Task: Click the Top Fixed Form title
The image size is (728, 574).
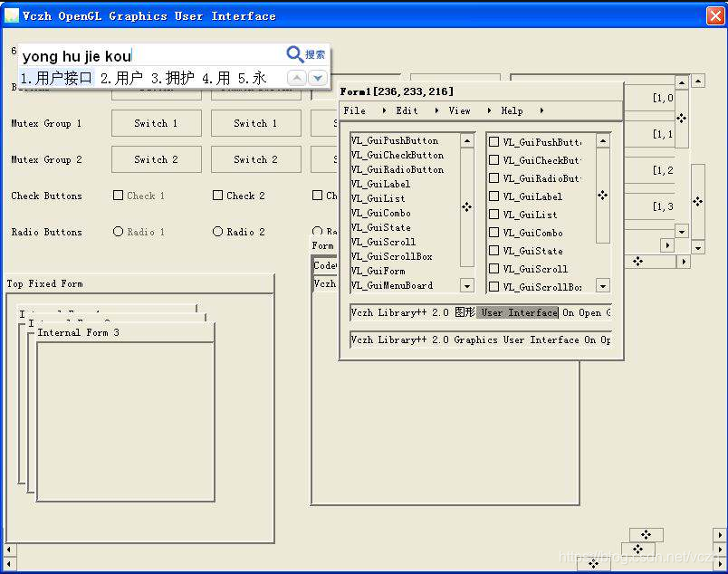Action: click(x=44, y=283)
